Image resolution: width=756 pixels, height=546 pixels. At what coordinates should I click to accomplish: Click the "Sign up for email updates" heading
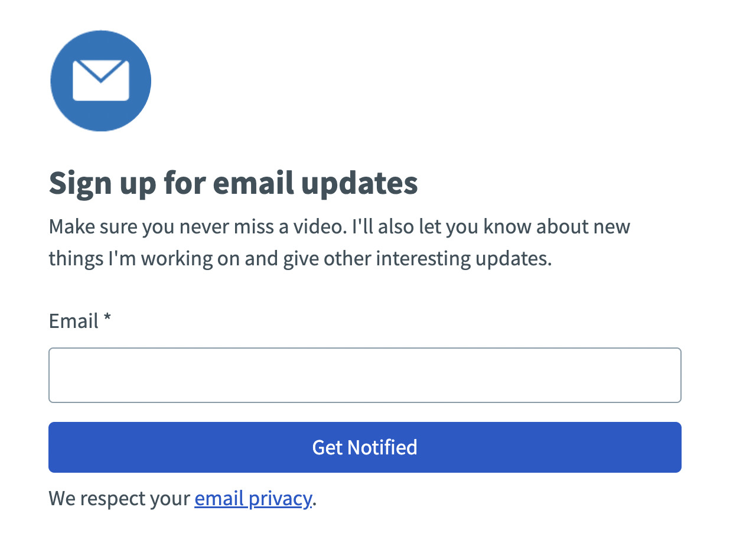click(233, 183)
